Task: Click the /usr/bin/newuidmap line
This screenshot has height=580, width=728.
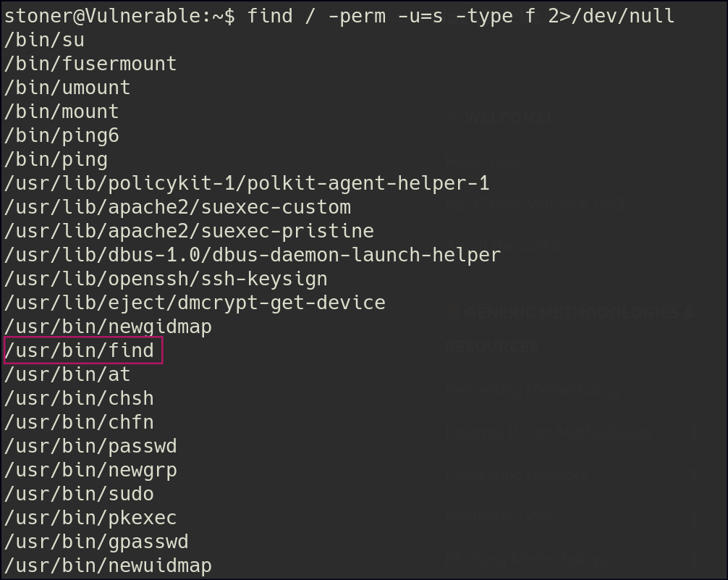Action: pos(107,566)
